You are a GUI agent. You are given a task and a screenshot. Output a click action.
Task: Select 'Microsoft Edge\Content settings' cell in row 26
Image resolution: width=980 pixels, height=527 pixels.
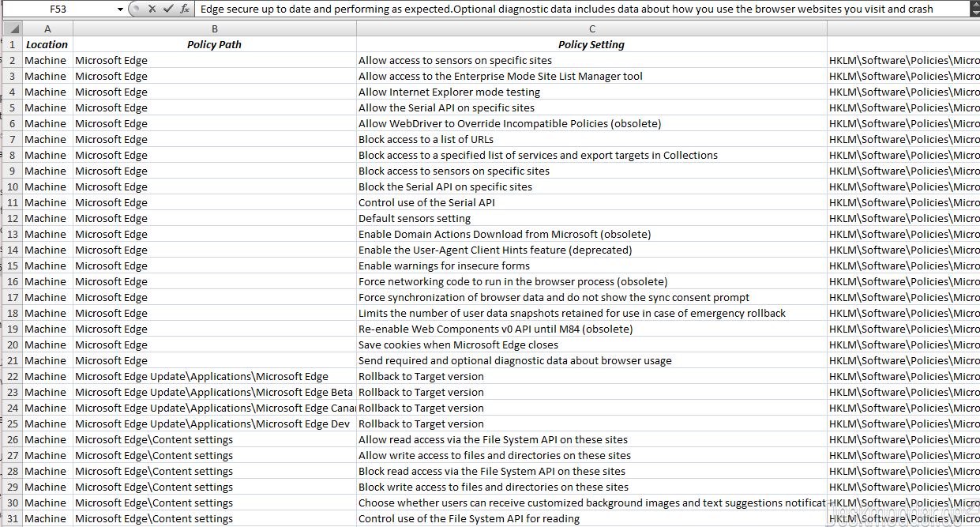pos(215,439)
